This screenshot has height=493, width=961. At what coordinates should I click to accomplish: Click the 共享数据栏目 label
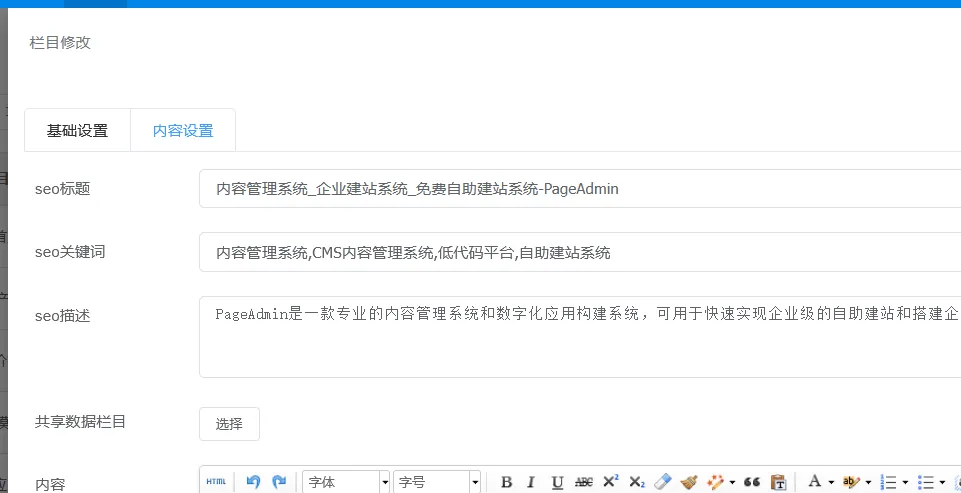tap(80, 422)
